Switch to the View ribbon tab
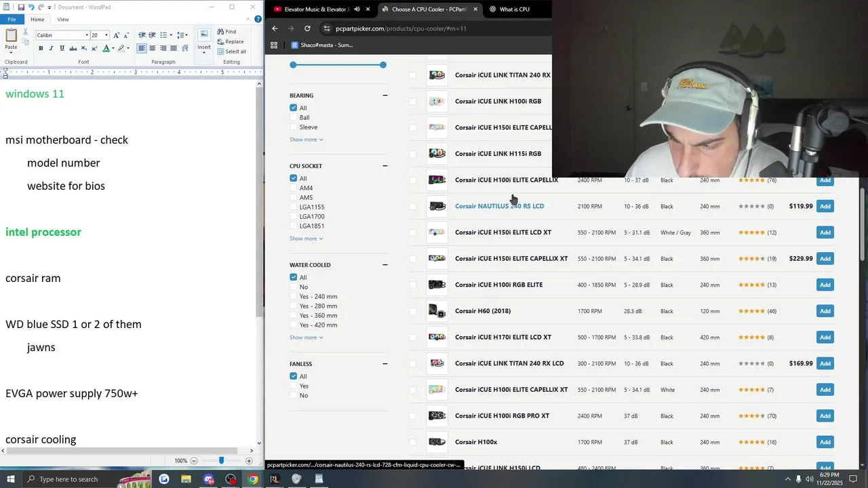868x488 pixels. (63, 19)
